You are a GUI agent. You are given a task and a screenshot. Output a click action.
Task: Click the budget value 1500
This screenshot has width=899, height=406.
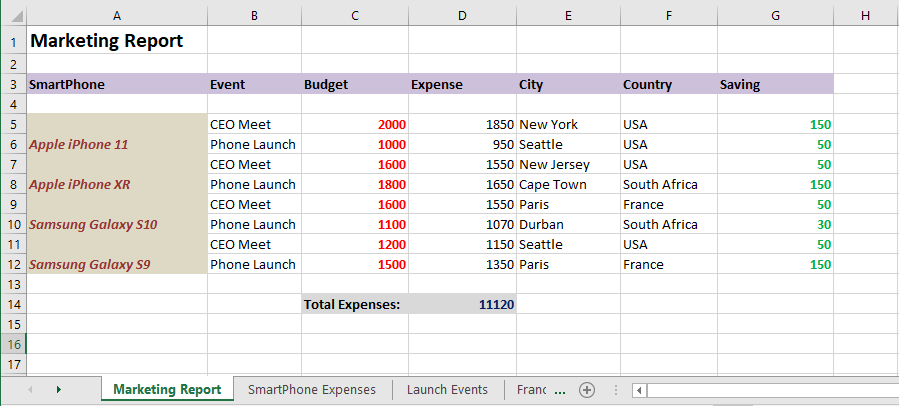coord(355,264)
